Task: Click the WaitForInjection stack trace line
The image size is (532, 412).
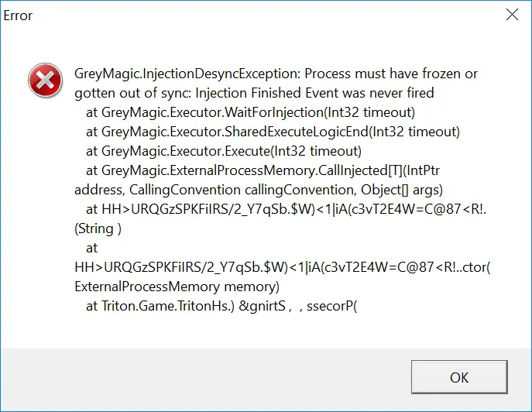Action: click(251, 112)
